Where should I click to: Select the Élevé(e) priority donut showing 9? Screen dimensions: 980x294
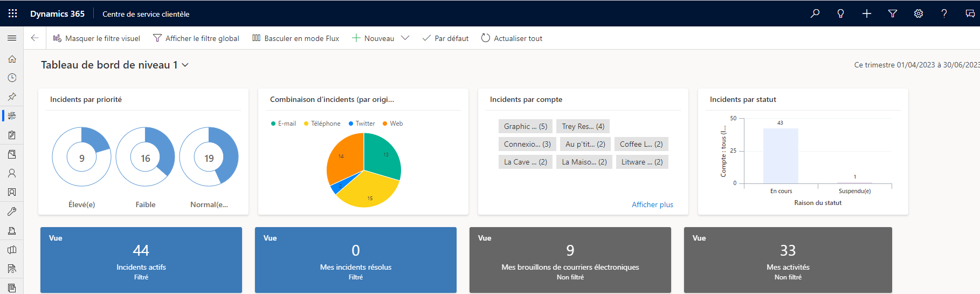81,157
